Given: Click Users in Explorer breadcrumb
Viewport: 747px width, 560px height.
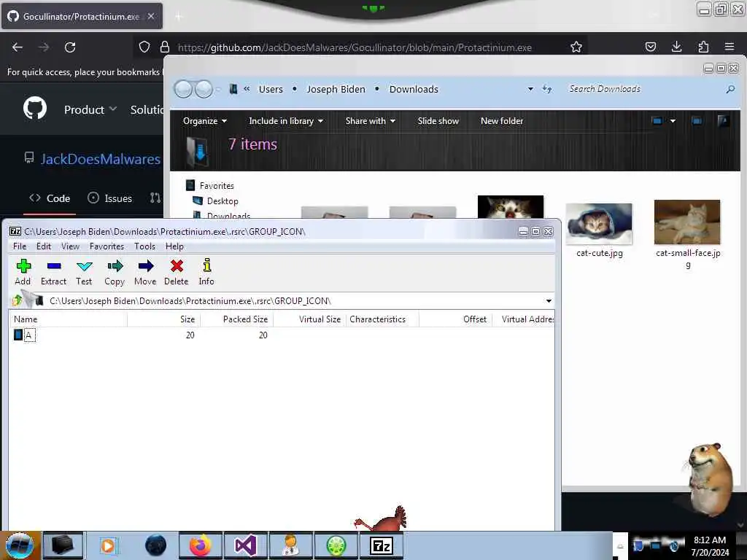Looking at the screenshot, I should click(x=271, y=89).
